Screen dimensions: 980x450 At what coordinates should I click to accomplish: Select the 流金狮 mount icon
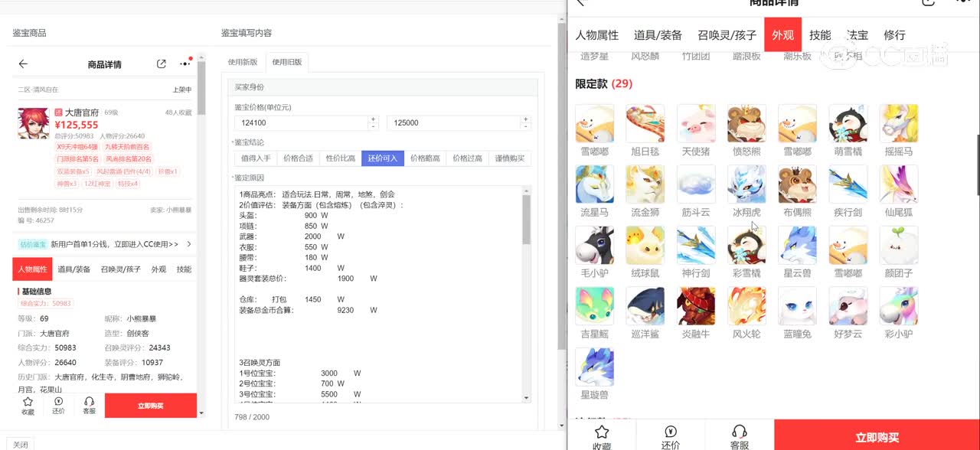(x=645, y=184)
